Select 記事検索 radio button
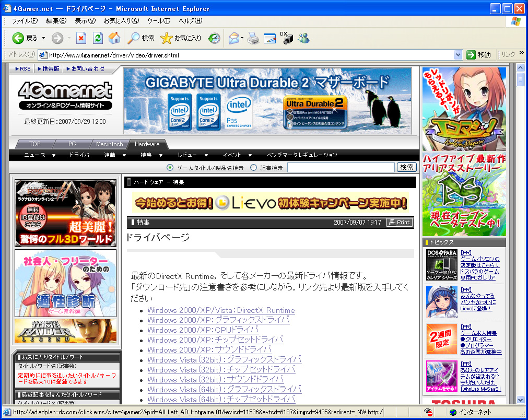The width and height of the screenshot is (528, 420). click(254, 167)
